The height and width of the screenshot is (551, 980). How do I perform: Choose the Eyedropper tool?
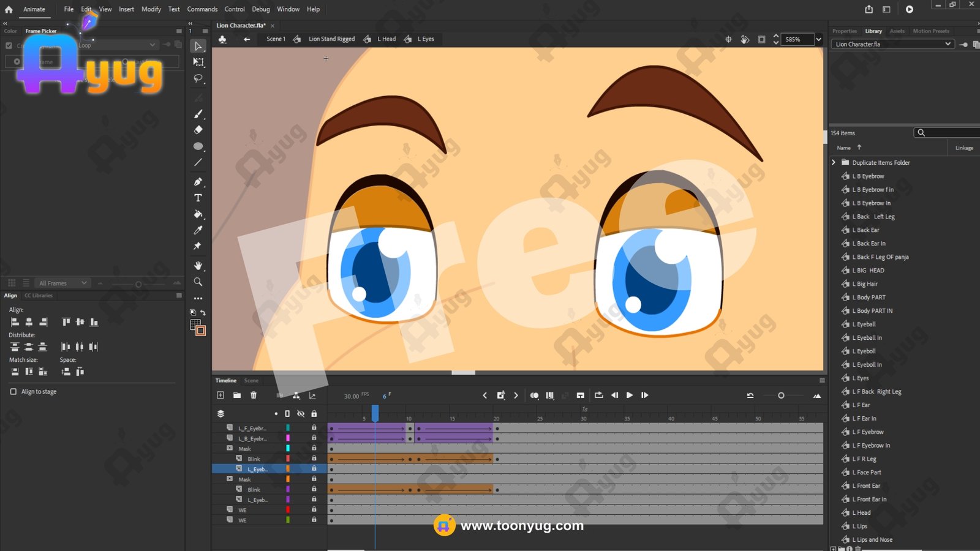click(x=198, y=230)
